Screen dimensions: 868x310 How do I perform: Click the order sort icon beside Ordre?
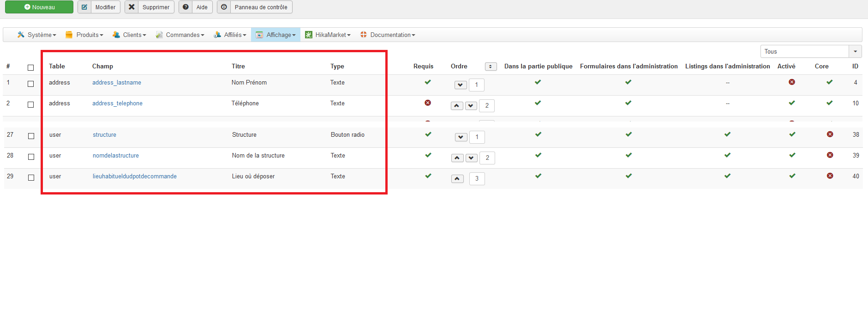coord(491,67)
